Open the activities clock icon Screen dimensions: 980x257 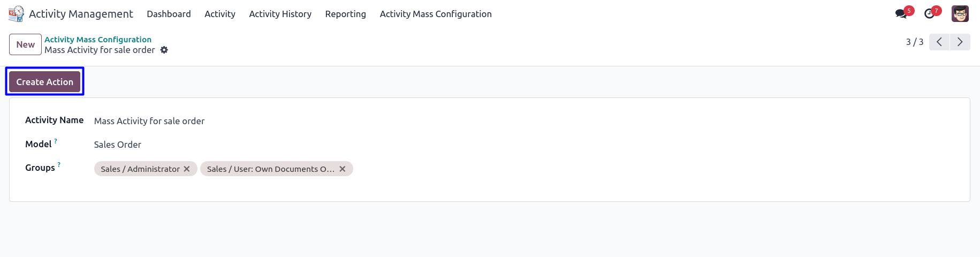930,14
